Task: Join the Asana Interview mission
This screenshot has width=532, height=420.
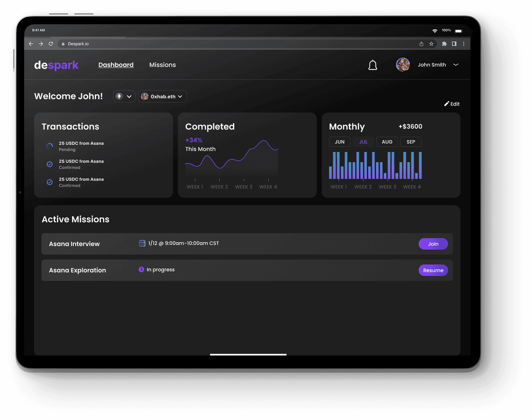Action: 433,244
